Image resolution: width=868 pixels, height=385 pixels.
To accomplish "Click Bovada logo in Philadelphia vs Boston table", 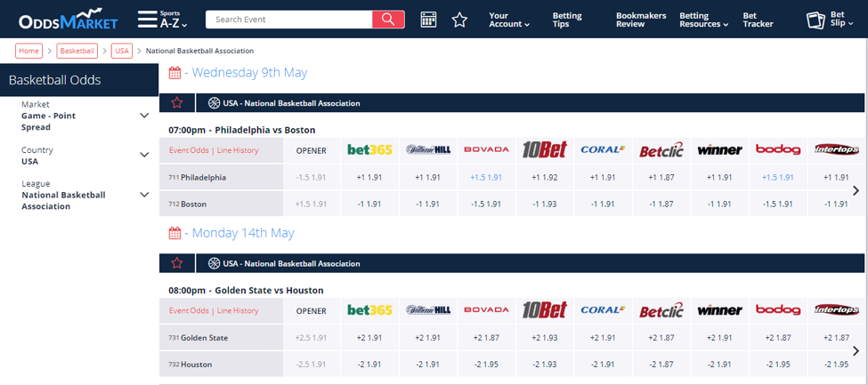I will pyautogui.click(x=487, y=149).
